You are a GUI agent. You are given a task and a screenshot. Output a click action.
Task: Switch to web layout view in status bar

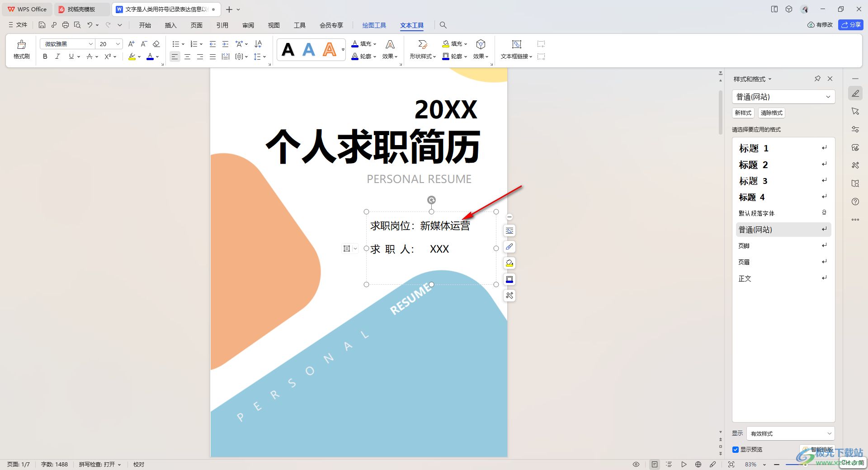698,464
